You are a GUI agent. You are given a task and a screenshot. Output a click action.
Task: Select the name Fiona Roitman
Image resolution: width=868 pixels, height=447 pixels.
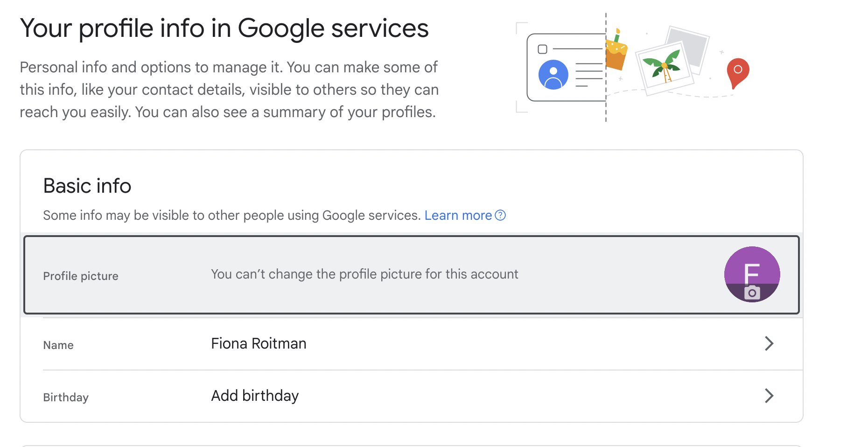pyautogui.click(x=259, y=343)
